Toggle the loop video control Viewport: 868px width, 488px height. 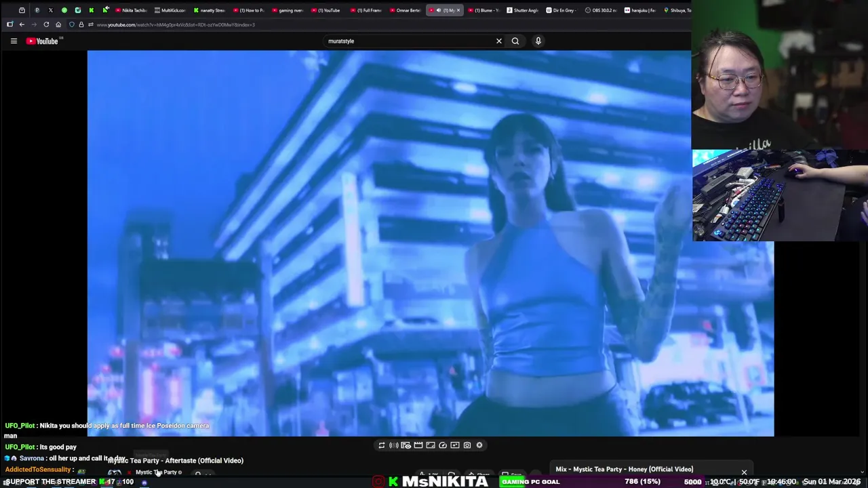[382, 445]
